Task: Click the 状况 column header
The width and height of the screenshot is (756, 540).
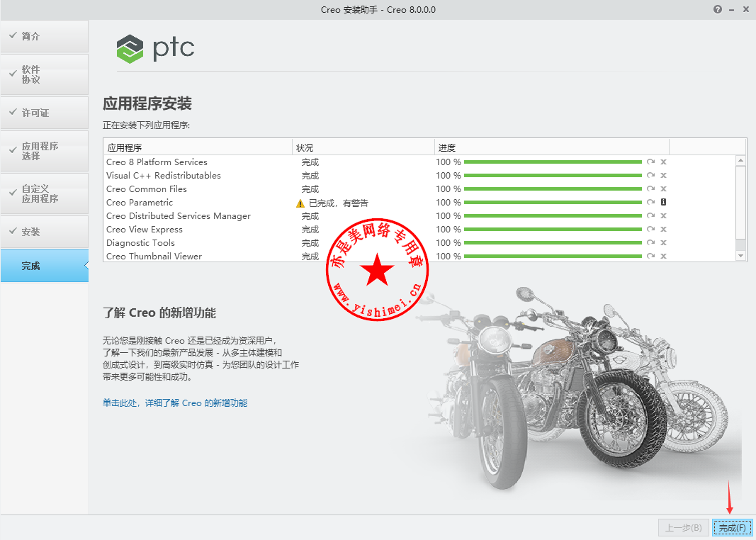Action: click(363, 147)
